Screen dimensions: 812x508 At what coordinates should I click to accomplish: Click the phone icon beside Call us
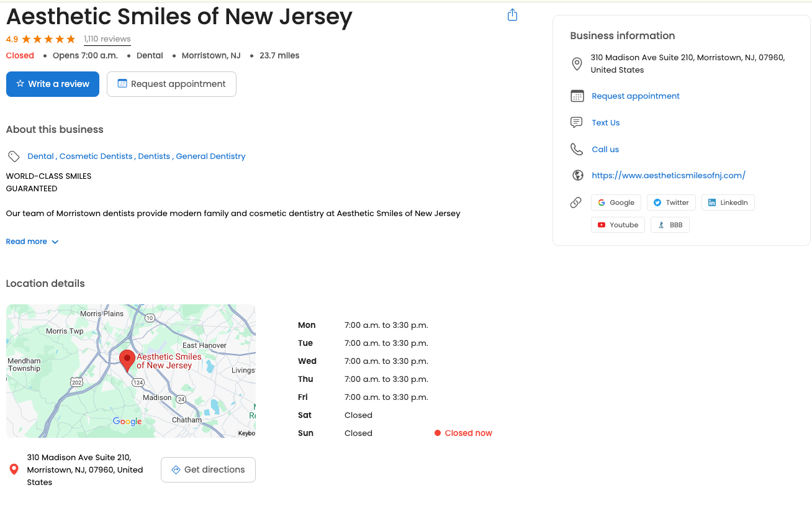coord(577,149)
